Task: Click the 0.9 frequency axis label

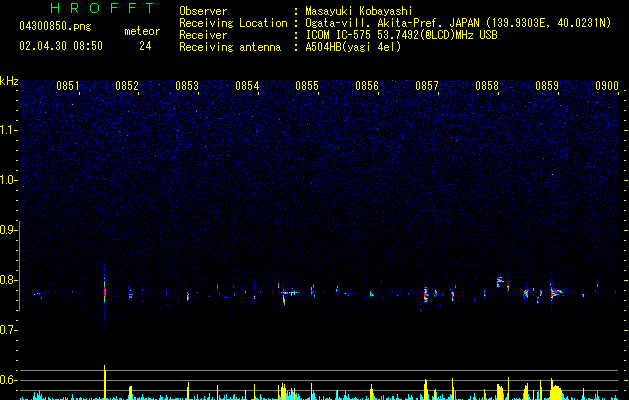Action: point(9,230)
